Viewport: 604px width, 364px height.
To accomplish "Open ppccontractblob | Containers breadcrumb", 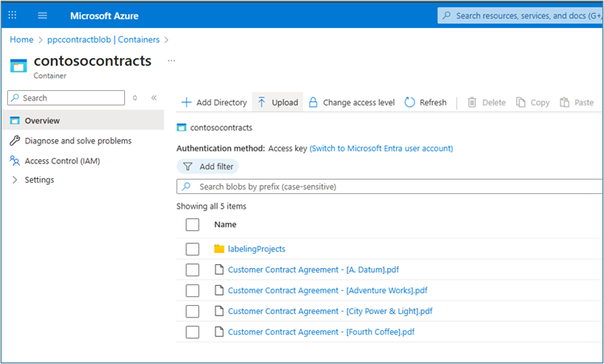I will (103, 39).
